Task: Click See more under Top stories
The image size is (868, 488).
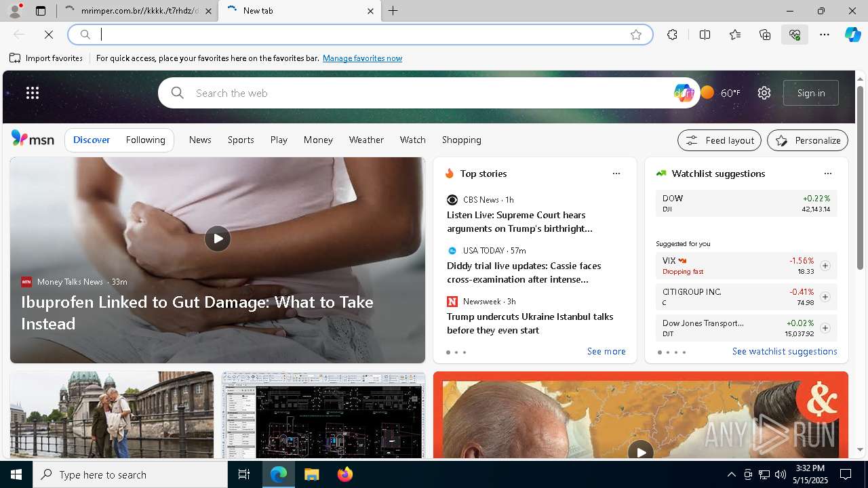Action: coord(606,351)
